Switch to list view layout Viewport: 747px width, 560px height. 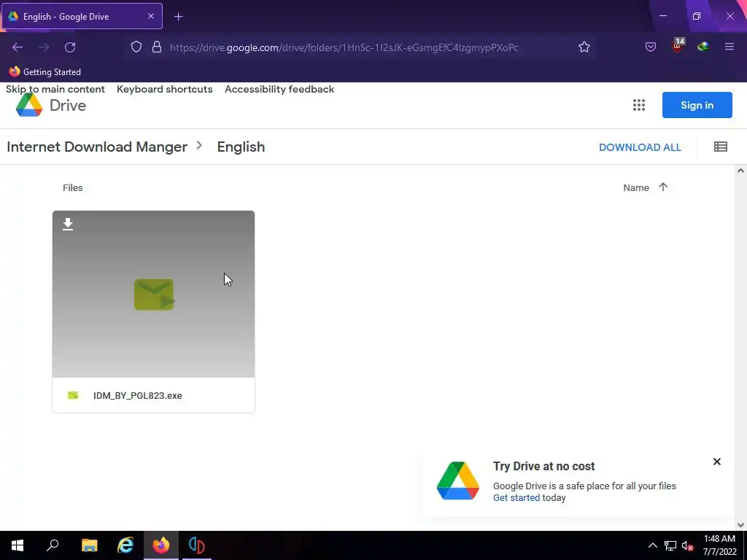click(720, 147)
